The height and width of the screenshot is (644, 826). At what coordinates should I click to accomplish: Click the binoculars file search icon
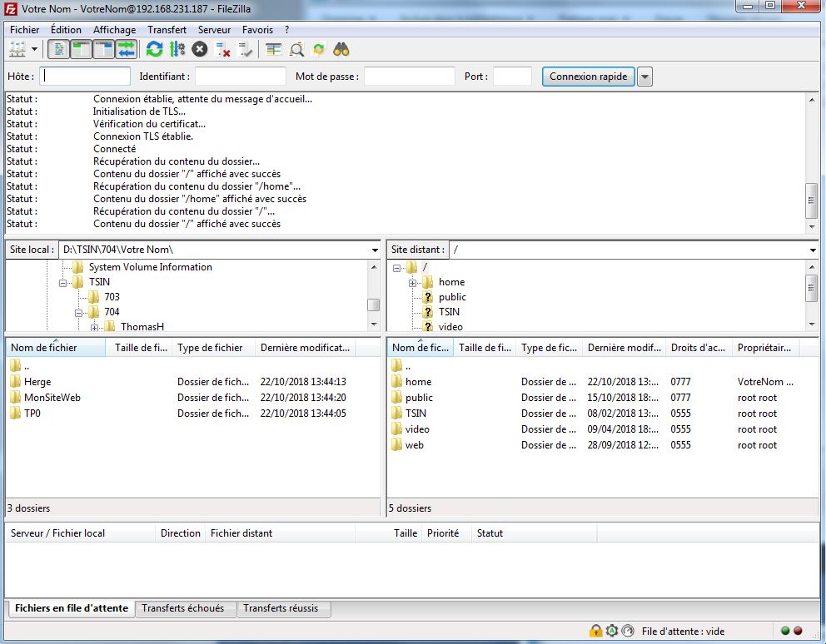(341, 50)
